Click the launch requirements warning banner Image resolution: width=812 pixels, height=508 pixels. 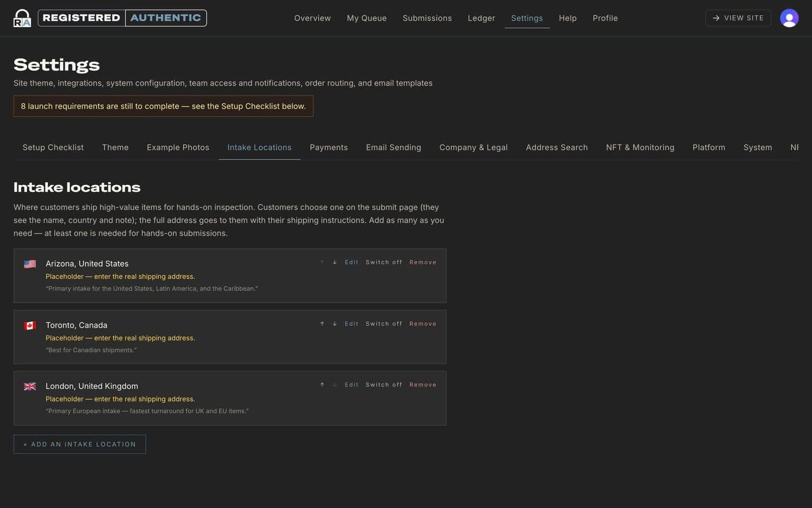tap(164, 106)
